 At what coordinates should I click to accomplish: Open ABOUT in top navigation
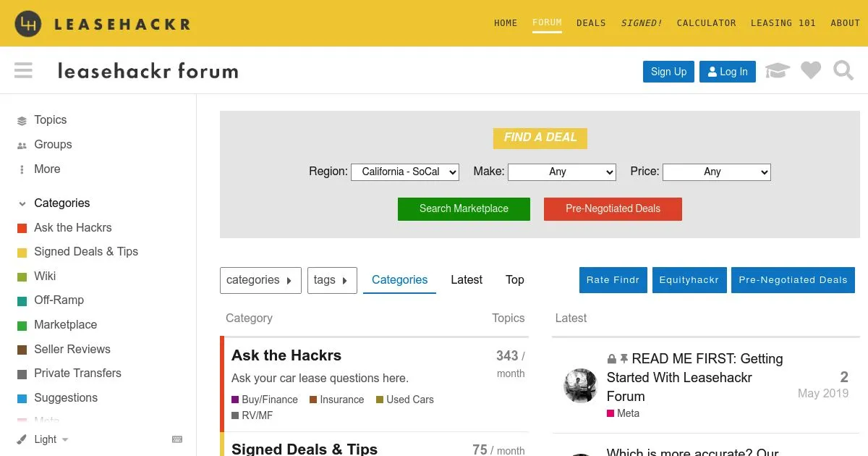845,23
